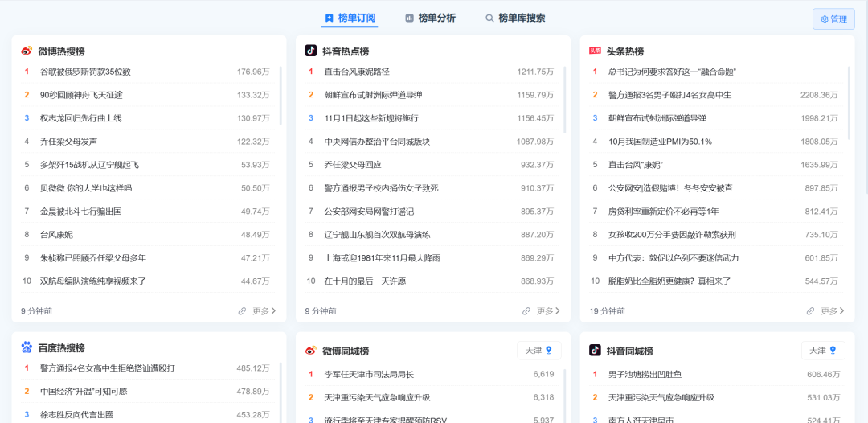Open topic 女孩收200万分手费因敲诈勒索获刑

click(x=672, y=234)
